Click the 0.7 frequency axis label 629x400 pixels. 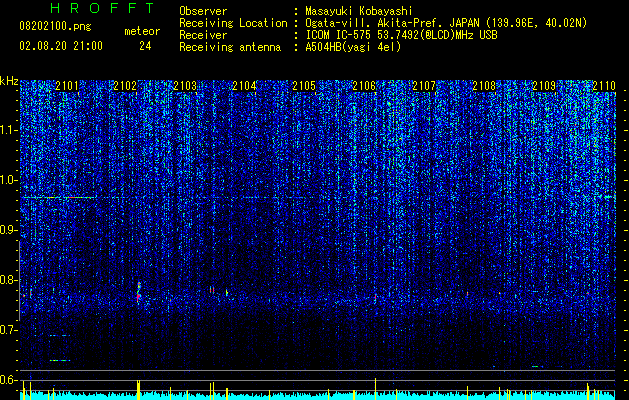(x=8, y=330)
